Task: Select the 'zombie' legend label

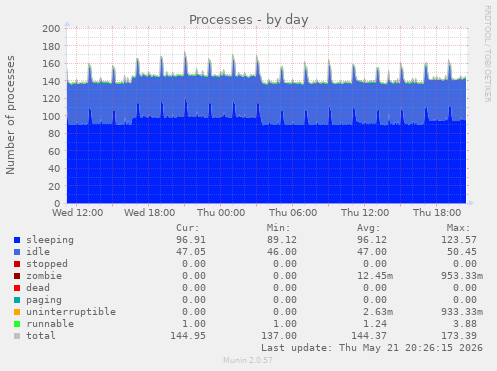Action: 44,276
